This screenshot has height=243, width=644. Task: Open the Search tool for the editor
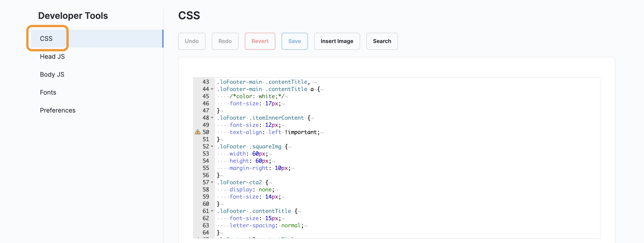[382, 41]
